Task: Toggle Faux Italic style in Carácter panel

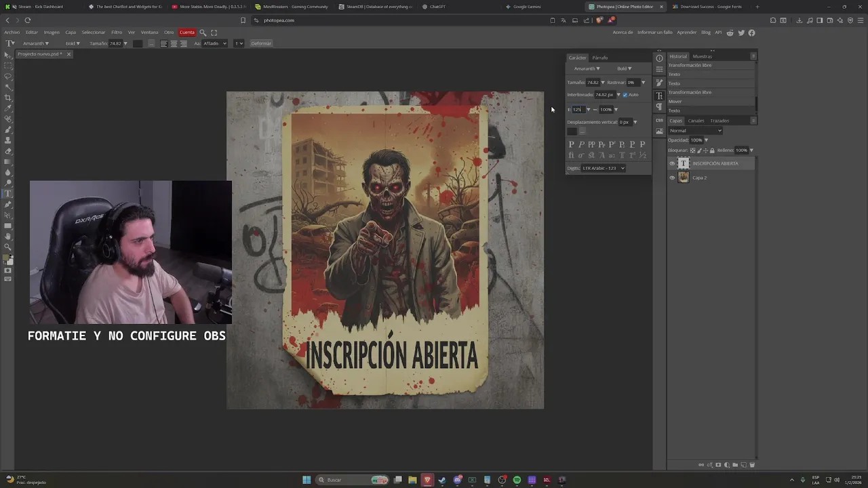Action: (x=581, y=144)
